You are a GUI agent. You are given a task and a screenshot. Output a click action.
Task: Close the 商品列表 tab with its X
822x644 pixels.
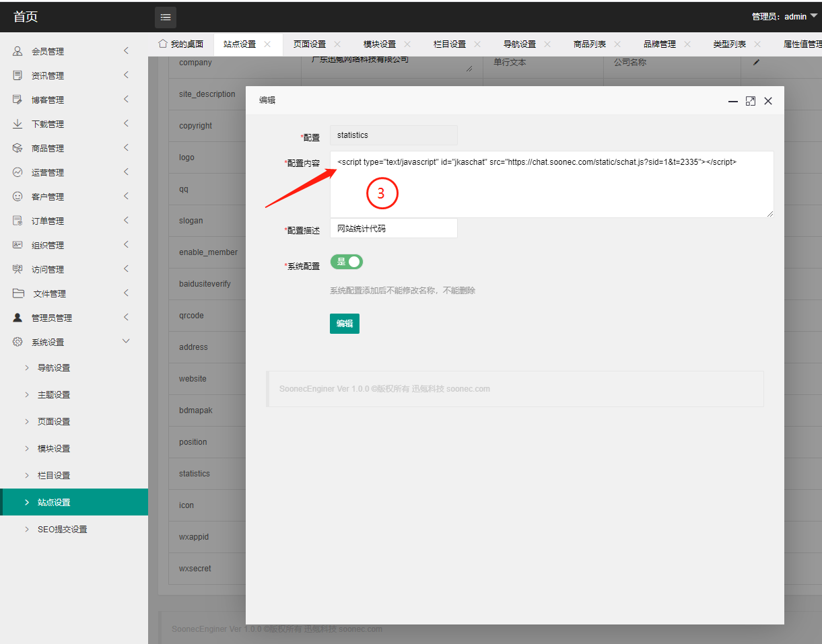[617, 44]
